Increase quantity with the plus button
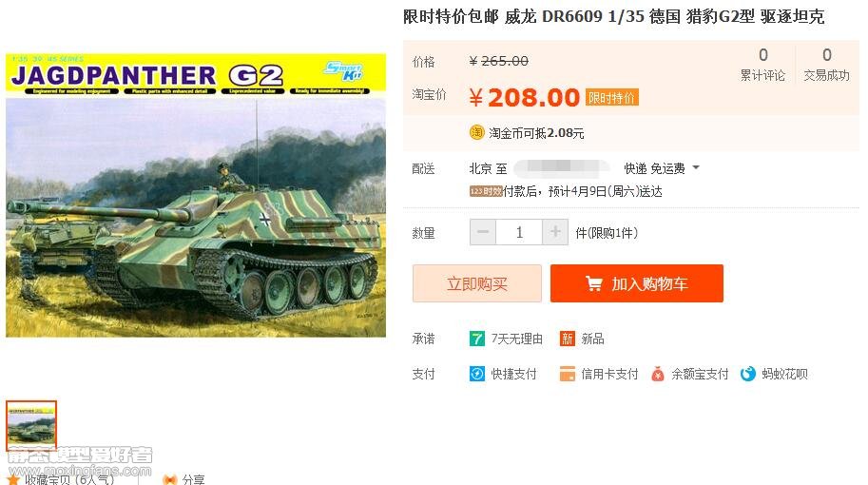 [x=554, y=232]
